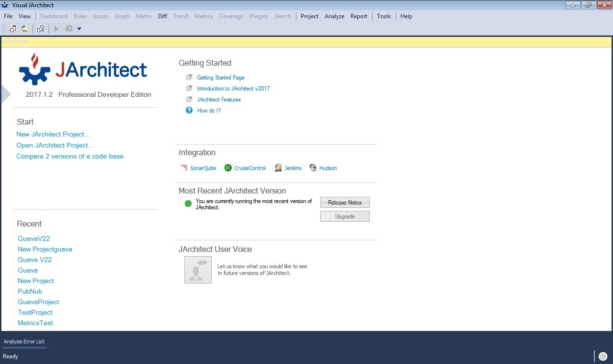Screen dimensions: 613x364
Task: Open the recent project named New Project
Action: (35, 281)
